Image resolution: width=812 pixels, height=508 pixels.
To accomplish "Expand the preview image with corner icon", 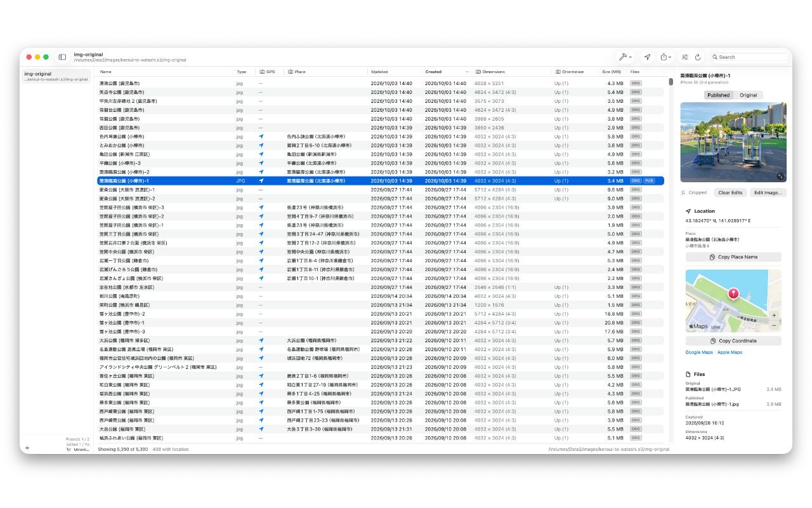I will [x=780, y=177].
